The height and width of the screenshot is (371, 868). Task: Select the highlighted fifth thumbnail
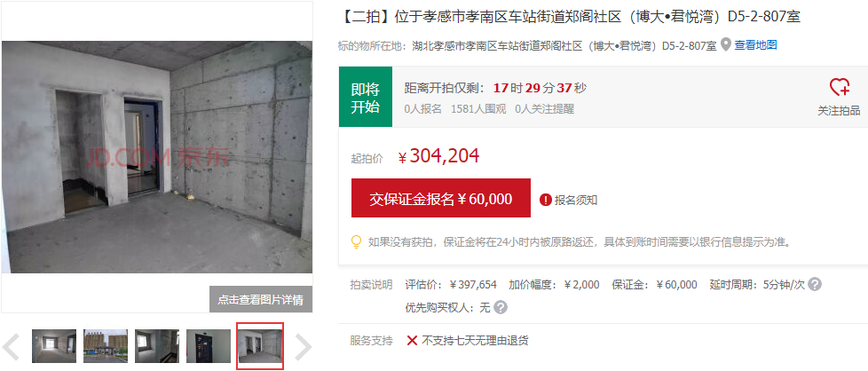click(x=260, y=346)
